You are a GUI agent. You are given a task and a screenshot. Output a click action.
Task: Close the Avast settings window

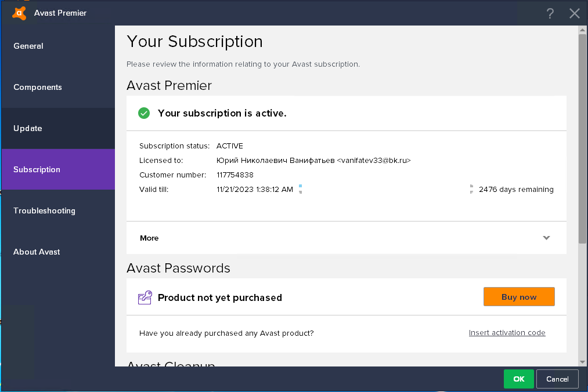coord(575,14)
